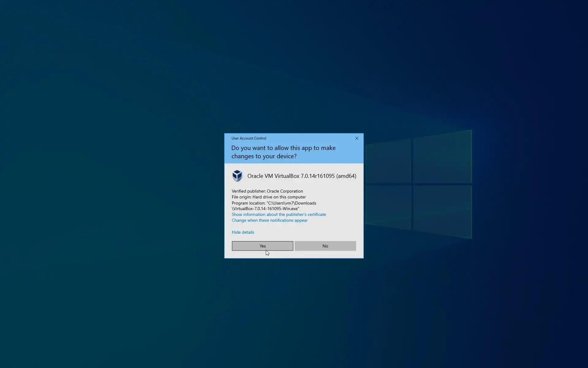Click the word 'amd64' in app name
The image size is (588, 368).
[346, 176]
